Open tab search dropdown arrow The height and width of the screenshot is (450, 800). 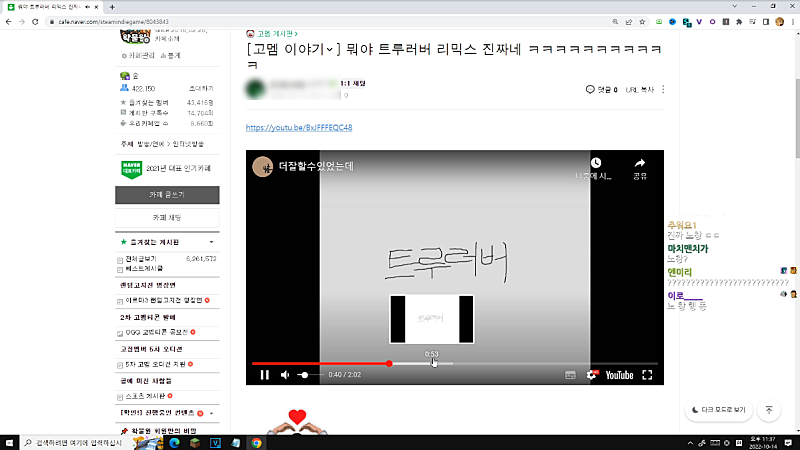click(x=735, y=7)
